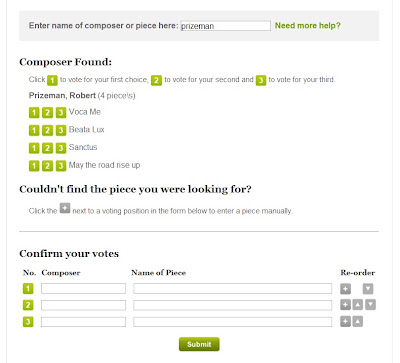Click plus icon for vote row 3

click(x=345, y=321)
